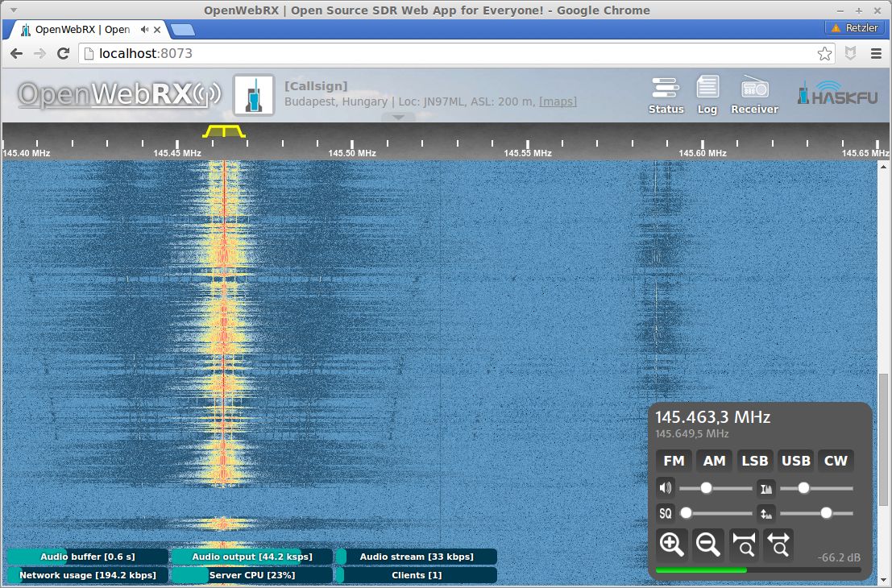Auto-adjust waterfall colors icon
Image resolution: width=892 pixels, height=588 pixels.
(766, 513)
